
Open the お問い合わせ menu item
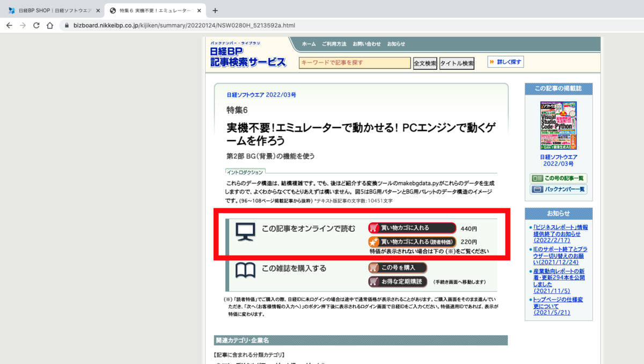point(367,44)
